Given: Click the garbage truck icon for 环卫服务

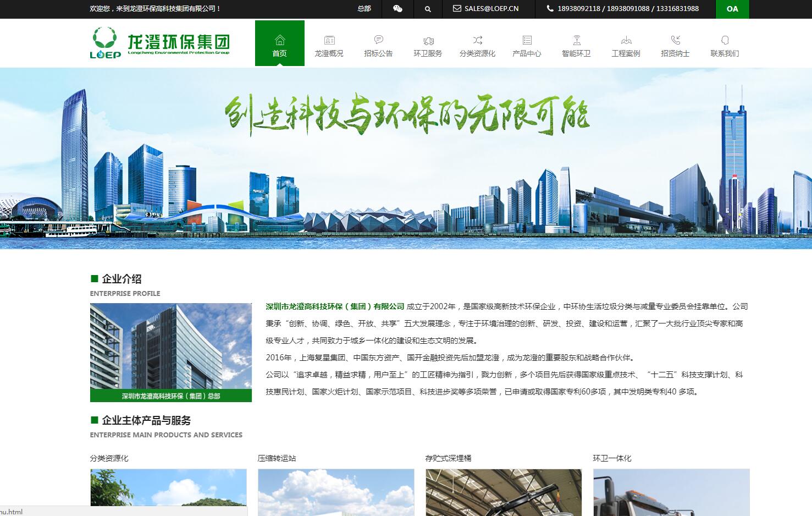Looking at the screenshot, I should point(428,40).
